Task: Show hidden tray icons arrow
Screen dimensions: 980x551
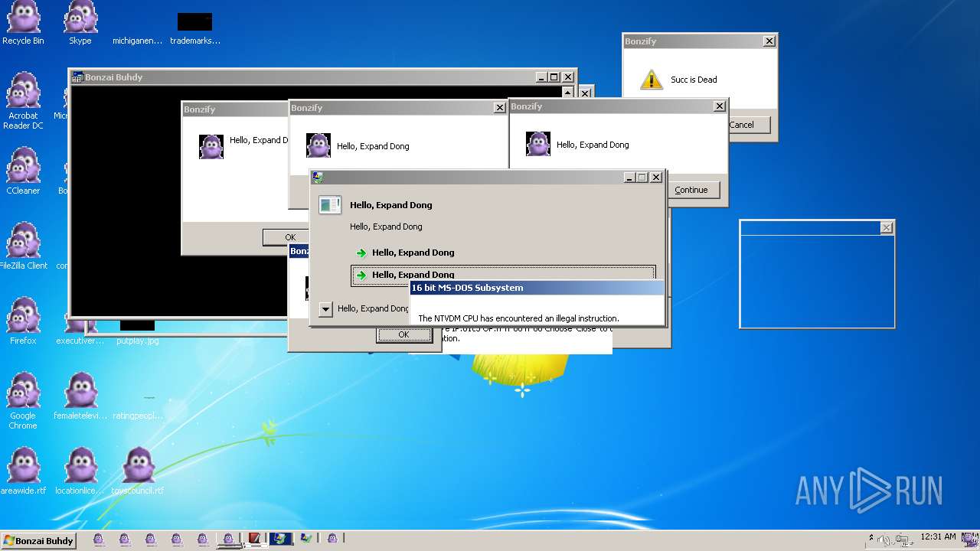Action: pyautogui.click(x=871, y=538)
